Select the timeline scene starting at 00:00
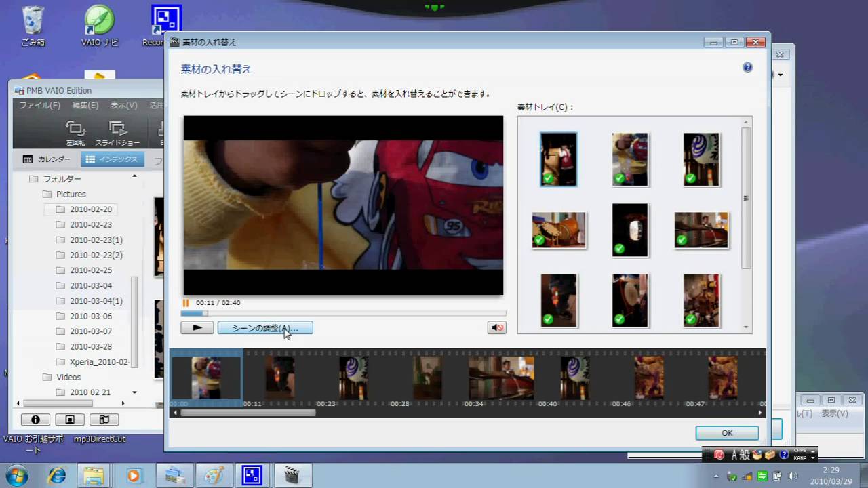 click(x=205, y=378)
